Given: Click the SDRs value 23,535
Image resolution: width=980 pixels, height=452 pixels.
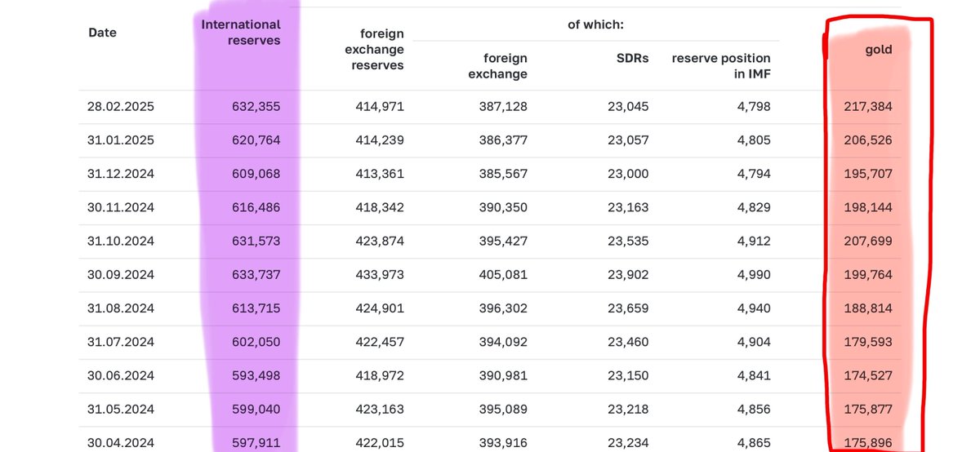Looking at the screenshot, I should click(x=629, y=242).
